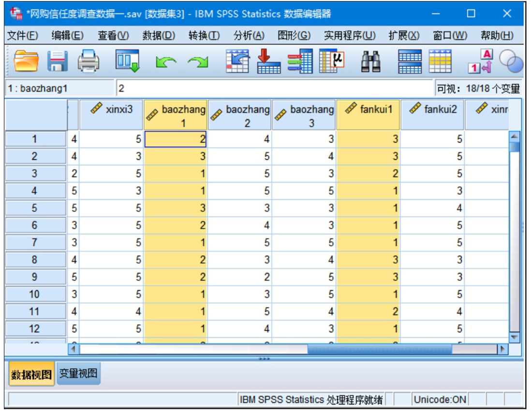
Task: Open the 转换(T) menu
Action: [204, 35]
